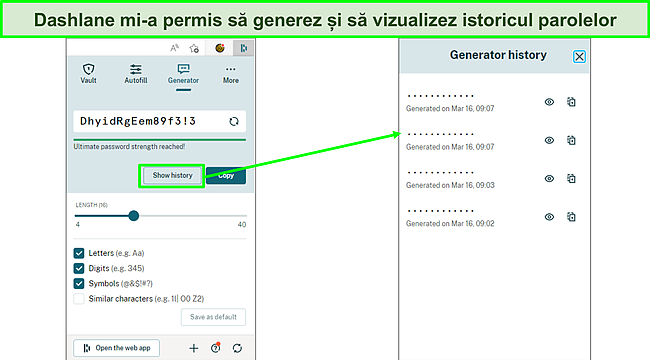
Task: Reveal the first password generated at 09:07
Action: point(549,102)
